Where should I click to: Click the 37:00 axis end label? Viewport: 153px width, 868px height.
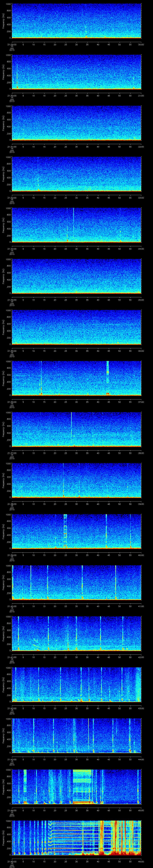[x=141, y=402]
